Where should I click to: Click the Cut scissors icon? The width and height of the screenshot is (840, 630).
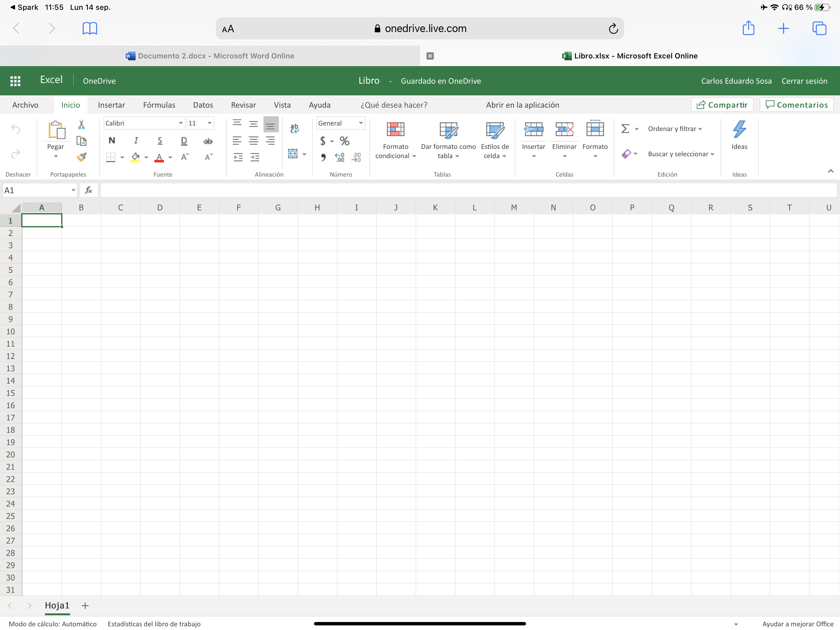(x=81, y=124)
